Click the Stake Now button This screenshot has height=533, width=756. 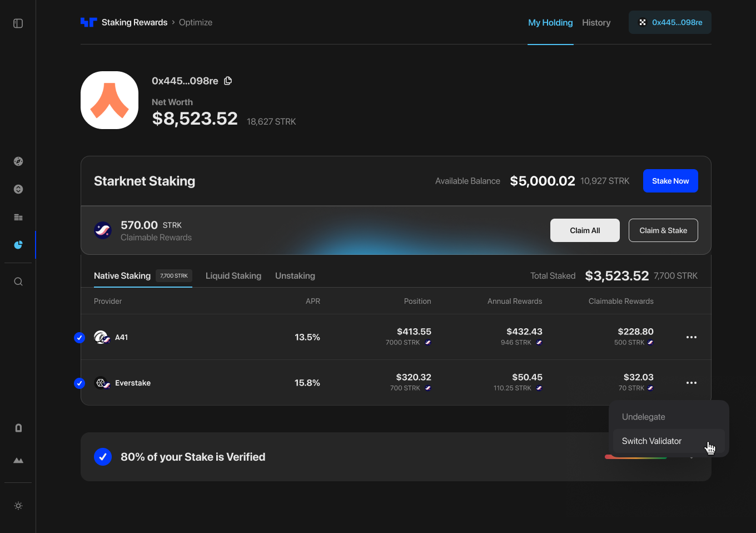670,181
